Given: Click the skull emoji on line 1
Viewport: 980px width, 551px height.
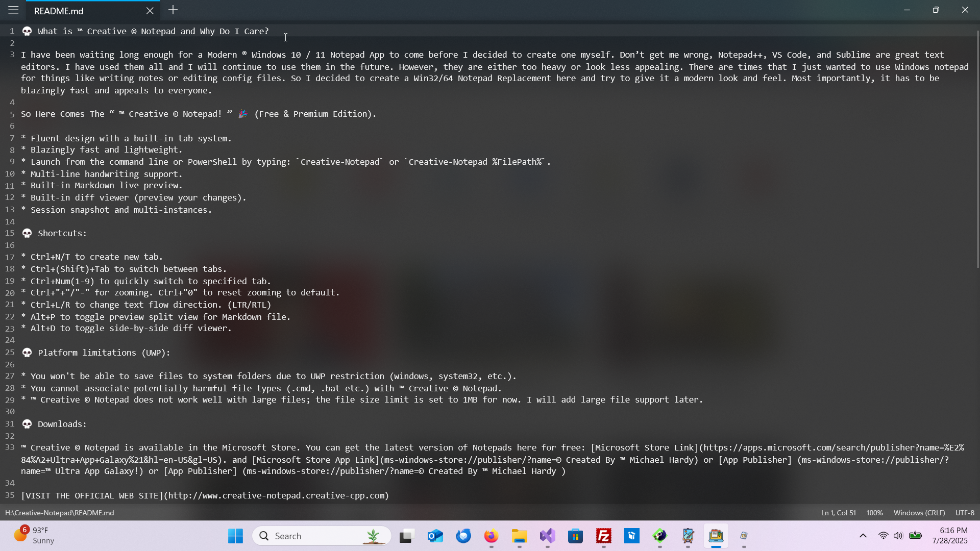Looking at the screenshot, I should pos(27,32).
